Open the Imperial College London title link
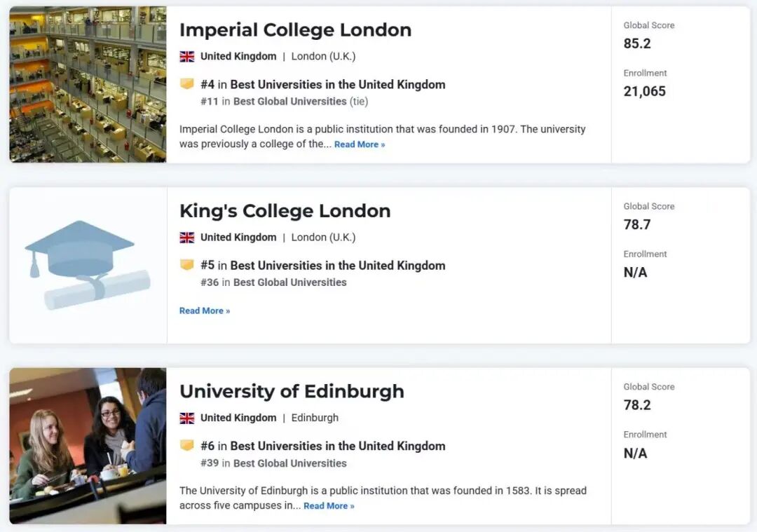757x532 pixels. tap(295, 30)
